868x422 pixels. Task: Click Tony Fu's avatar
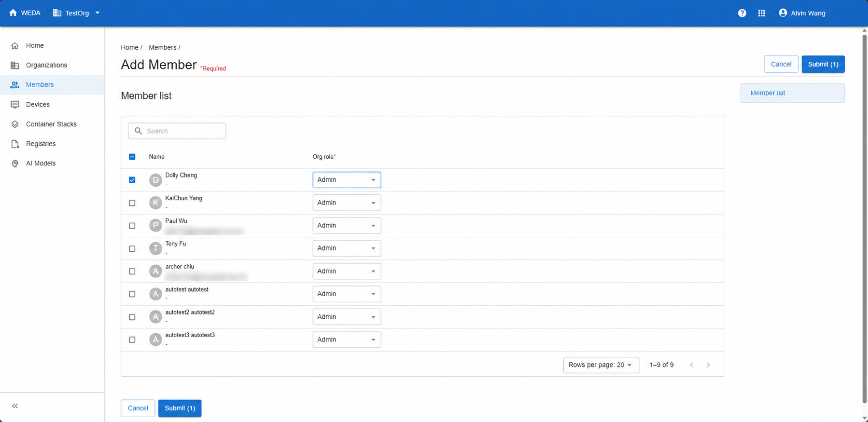pos(155,248)
